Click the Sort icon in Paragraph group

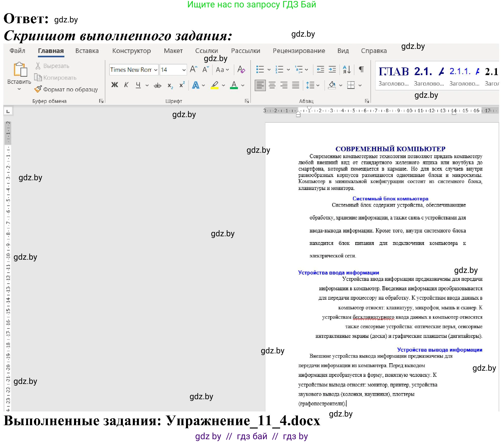(x=347, y=70)
